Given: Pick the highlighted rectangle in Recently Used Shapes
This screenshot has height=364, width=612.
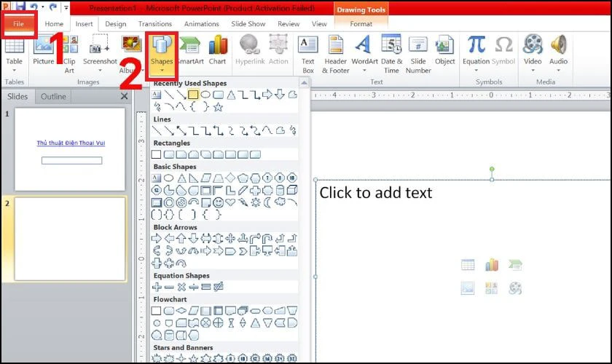Looking at the screenshot, I should (x=193, y=95).
